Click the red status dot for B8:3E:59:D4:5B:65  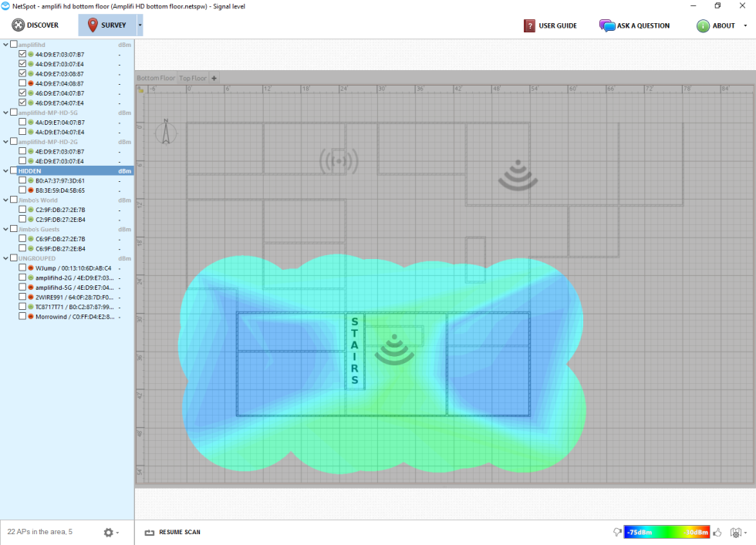(x=30, y=190)
